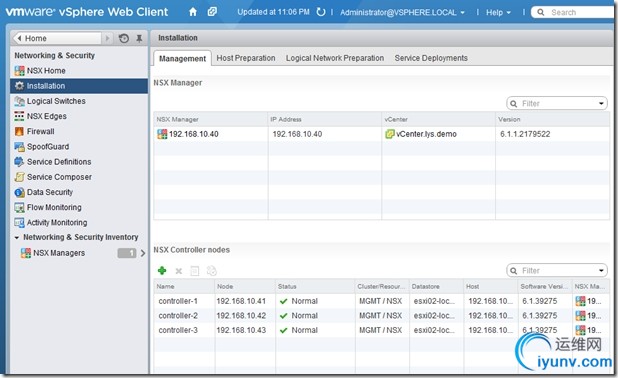Switch to the Host Preparation tab
618x378 pixels.
[246, 58]
